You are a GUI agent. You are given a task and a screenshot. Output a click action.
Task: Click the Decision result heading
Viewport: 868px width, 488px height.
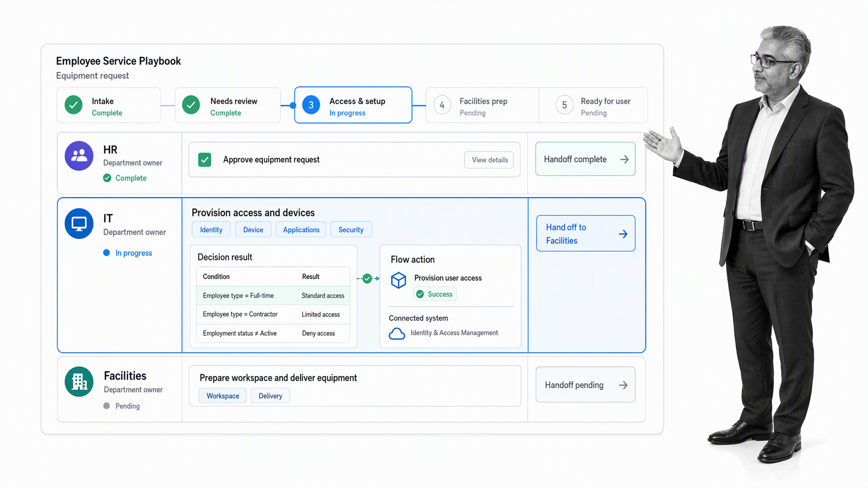click(x=225, y=257)
